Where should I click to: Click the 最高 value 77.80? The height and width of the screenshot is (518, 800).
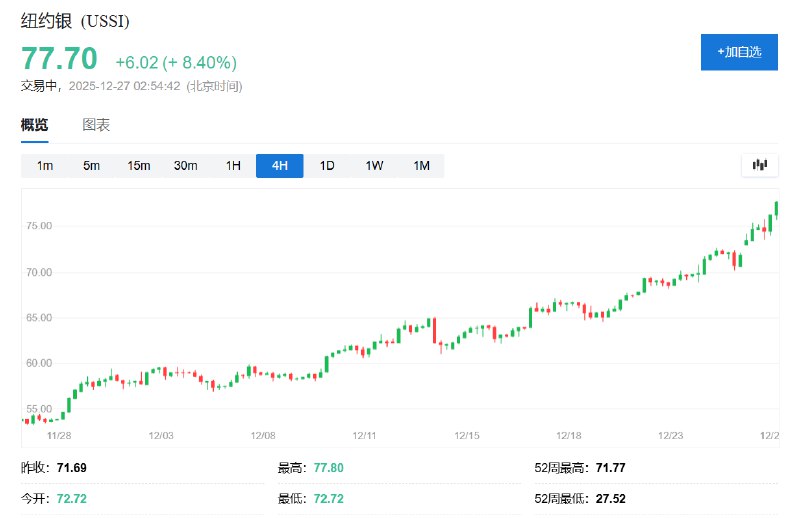click(329, 467)
